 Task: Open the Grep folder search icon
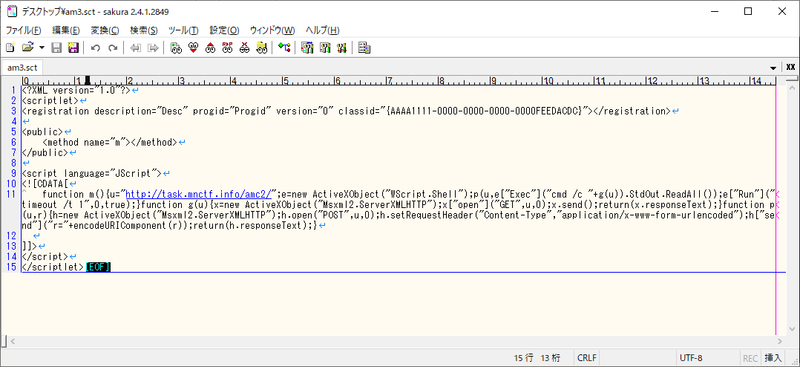click(x=262, y=48)
